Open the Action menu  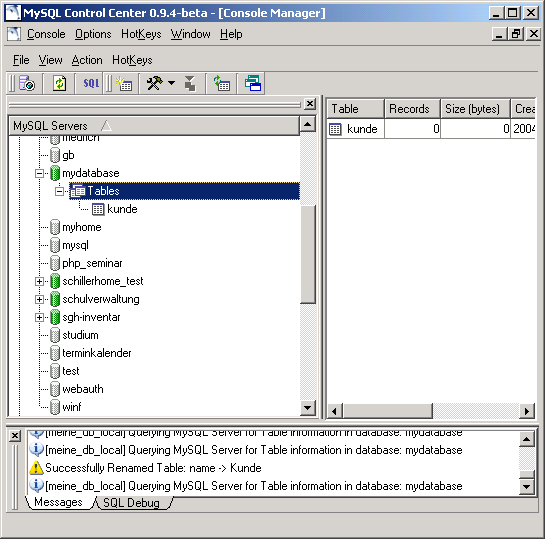(87, 60)
